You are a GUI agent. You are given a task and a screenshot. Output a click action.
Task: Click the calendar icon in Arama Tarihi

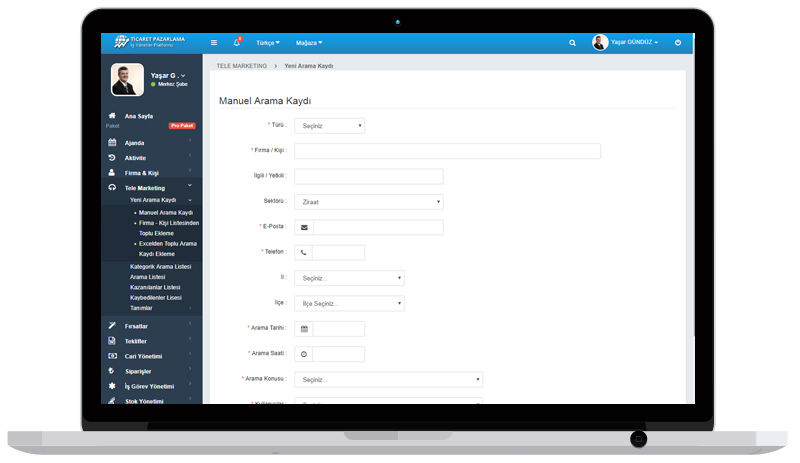[304, 329]
